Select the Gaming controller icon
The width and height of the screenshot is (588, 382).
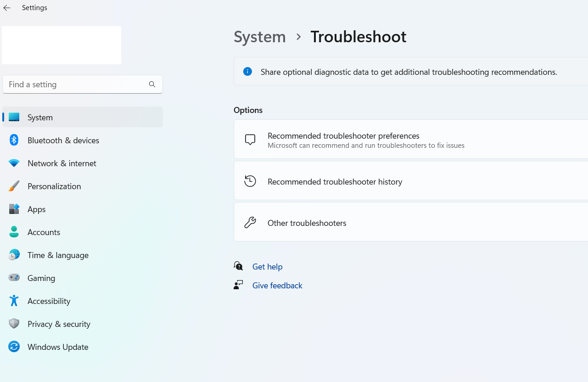14,278
